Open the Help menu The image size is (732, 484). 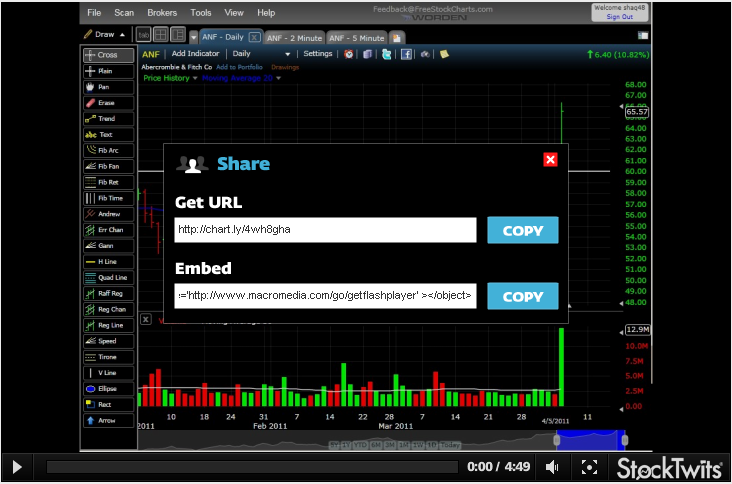click(x=266, y=13)
